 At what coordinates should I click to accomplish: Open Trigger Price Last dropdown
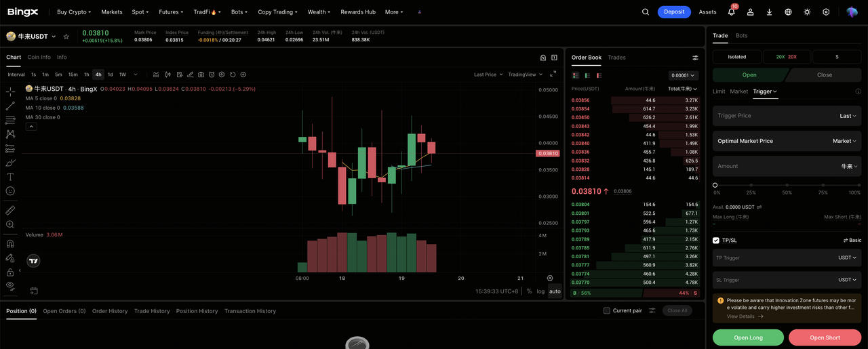848,116
